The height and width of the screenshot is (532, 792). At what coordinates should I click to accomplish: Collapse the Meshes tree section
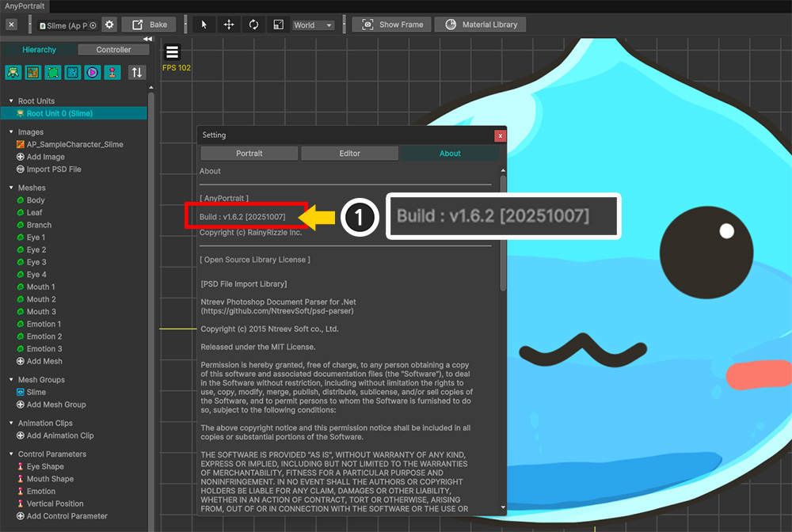click(x=11, y=188)
